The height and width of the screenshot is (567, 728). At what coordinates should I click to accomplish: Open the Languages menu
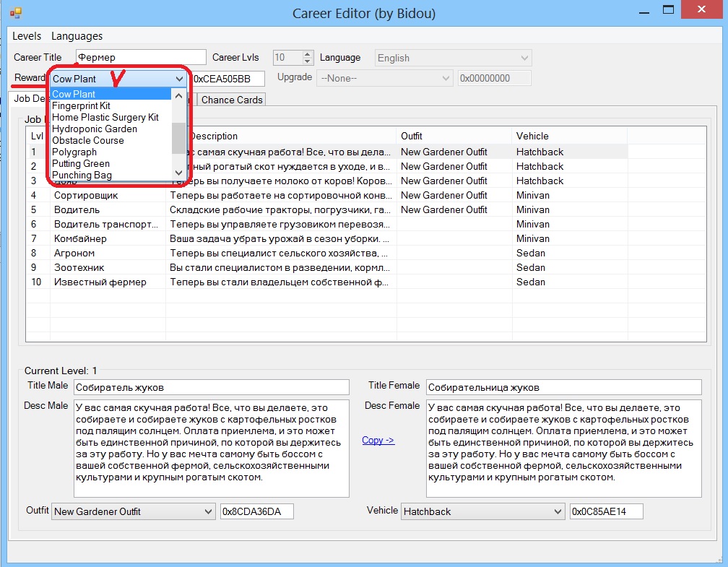[x=77, y=36]
